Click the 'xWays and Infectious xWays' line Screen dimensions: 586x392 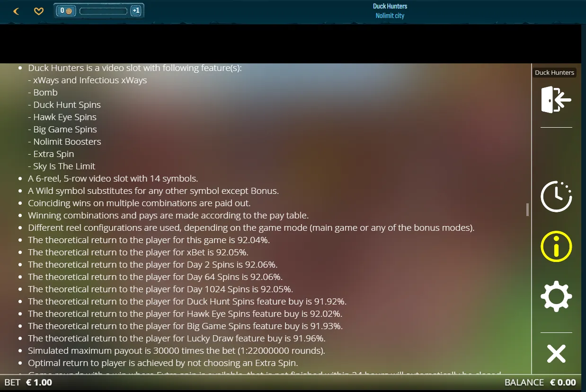point(88,80)
